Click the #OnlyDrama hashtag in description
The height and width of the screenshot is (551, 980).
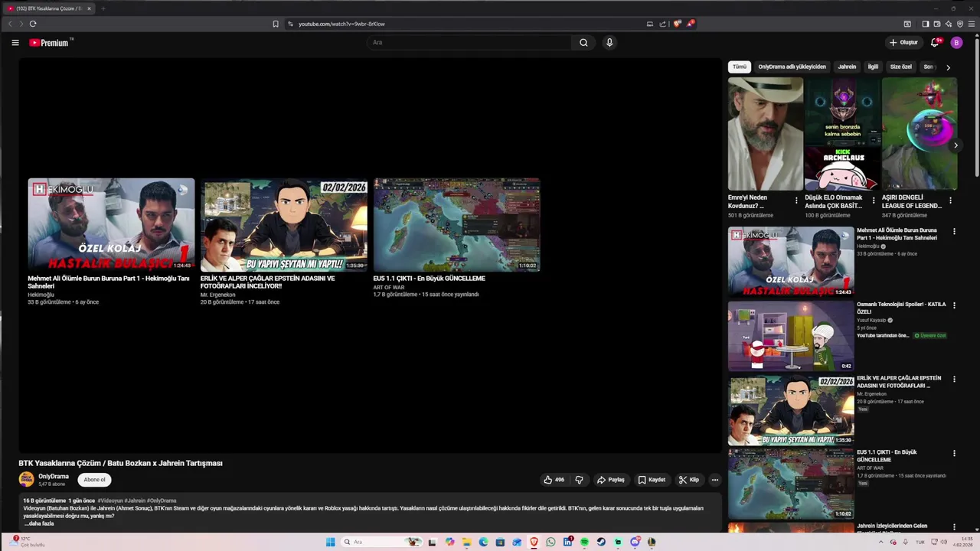162,500
